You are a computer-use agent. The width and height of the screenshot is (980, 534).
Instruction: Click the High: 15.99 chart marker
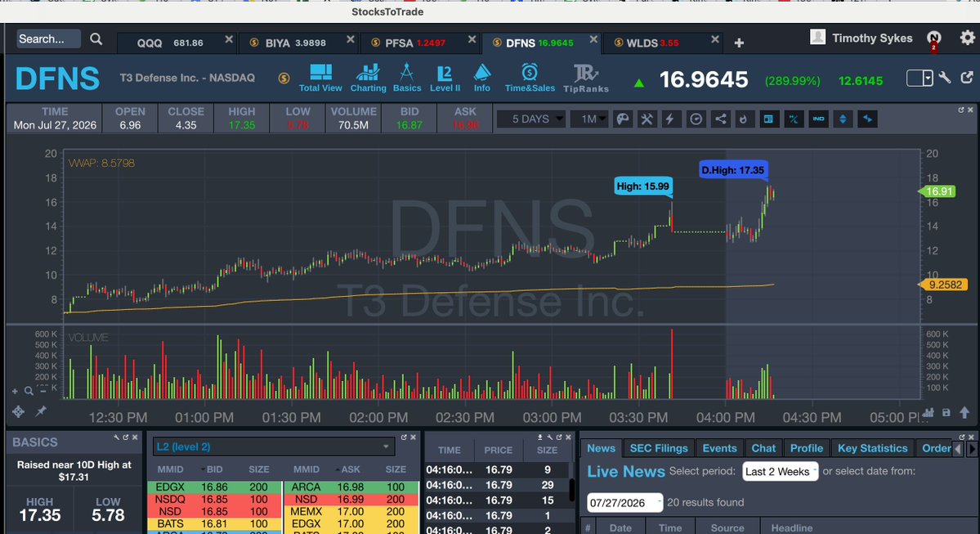pyautogui.click(x=643, y=186)
